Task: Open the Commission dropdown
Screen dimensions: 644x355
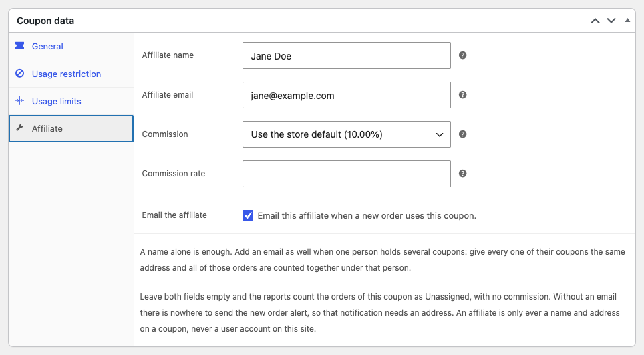Action: 347,134
